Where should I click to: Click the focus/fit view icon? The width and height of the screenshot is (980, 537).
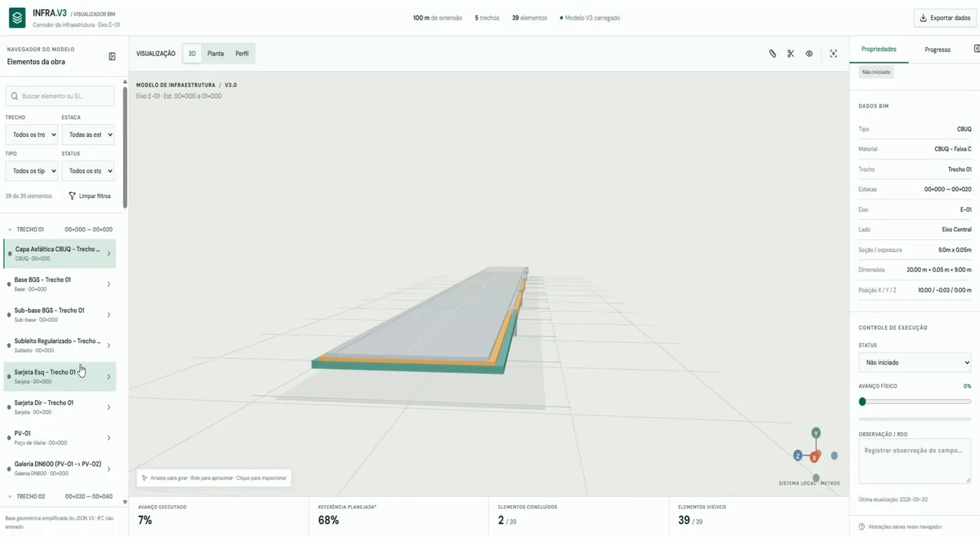pos(834,54)
